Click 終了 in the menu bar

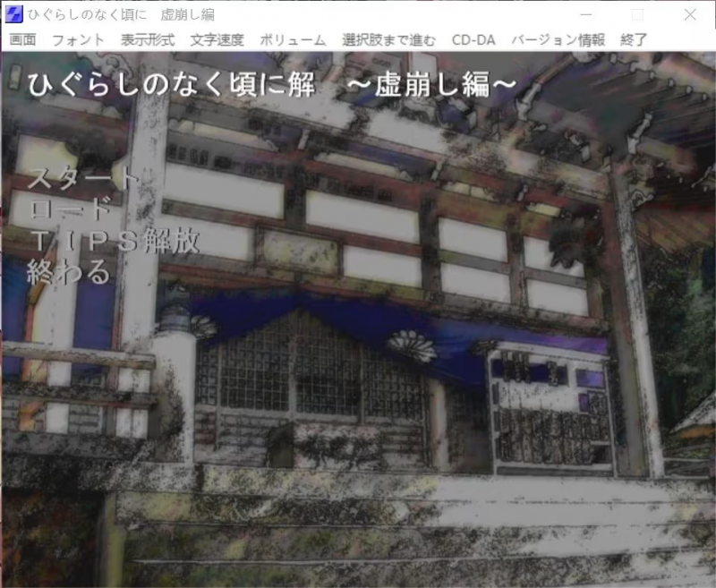click(x=634, y=40)
